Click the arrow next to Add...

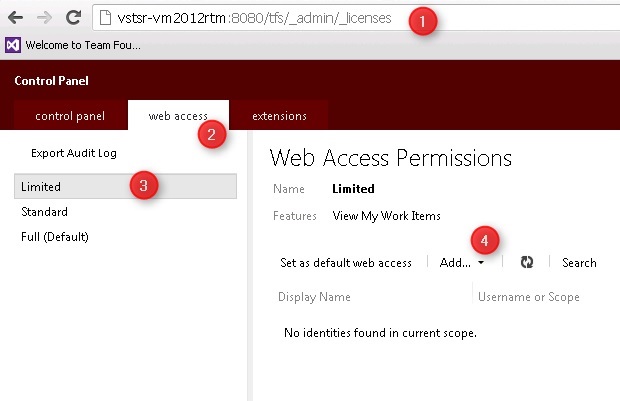pyautogui.click(x=481, y=263)
